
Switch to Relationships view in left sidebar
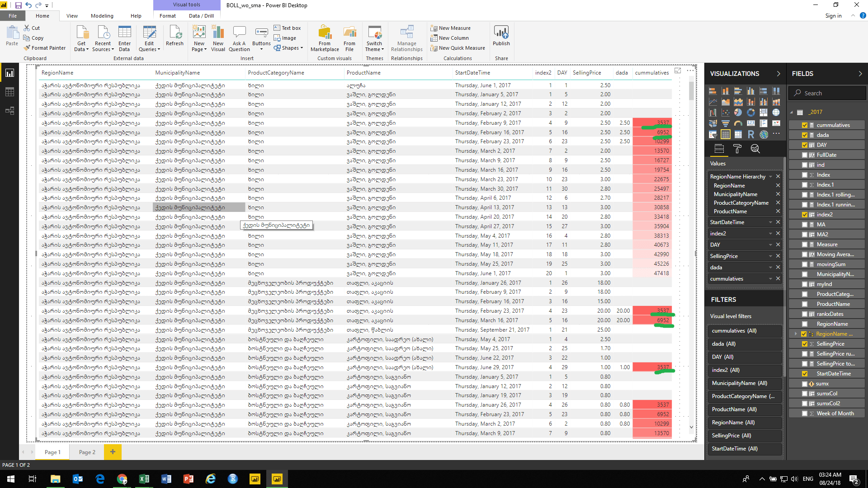[9, 111]
